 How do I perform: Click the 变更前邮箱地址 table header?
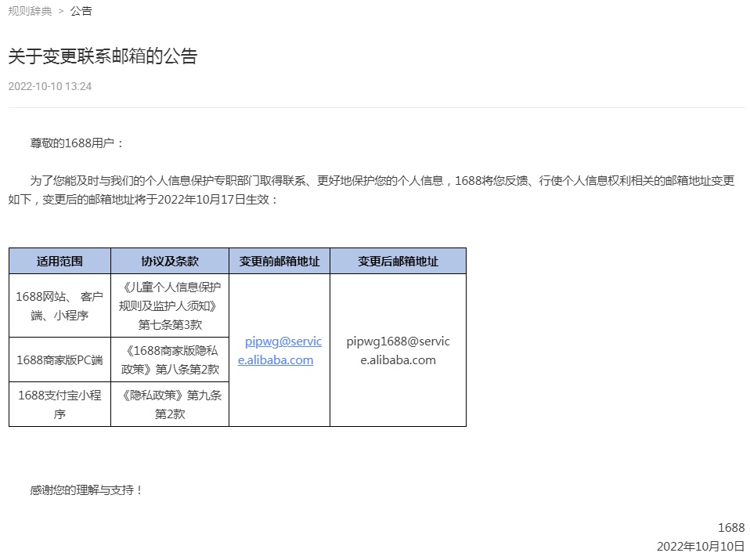point(279,261)
